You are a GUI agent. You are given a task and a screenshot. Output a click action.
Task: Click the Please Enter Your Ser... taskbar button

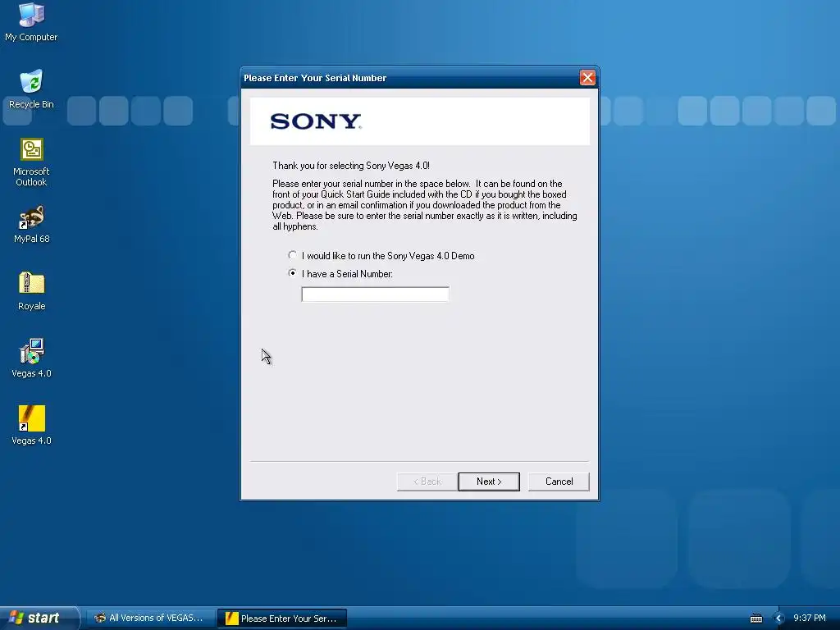(282, 619)
